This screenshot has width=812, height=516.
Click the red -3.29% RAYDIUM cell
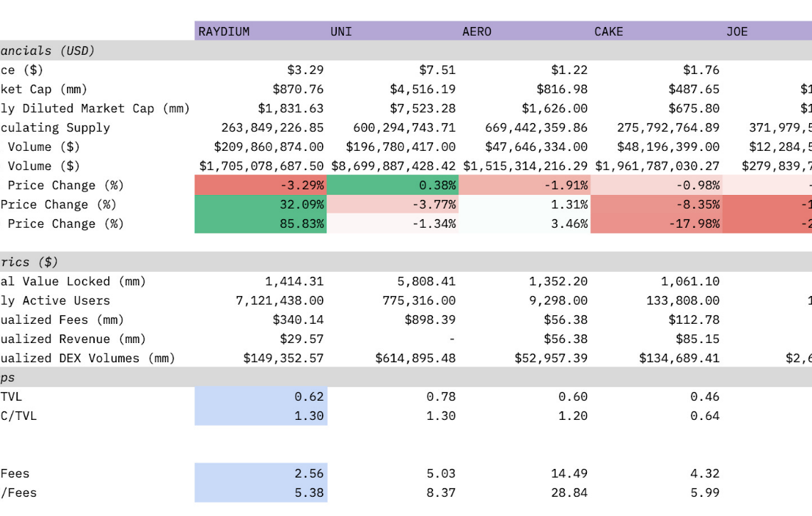[x=261, y=185]
